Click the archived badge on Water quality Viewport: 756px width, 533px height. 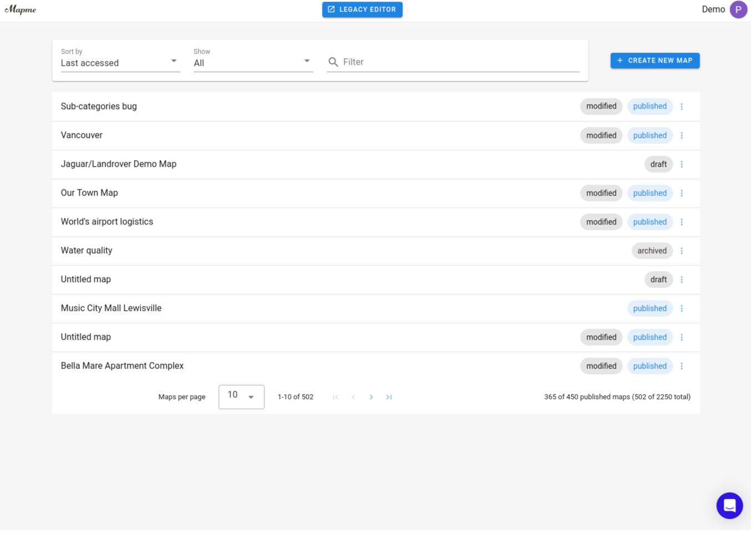click(x=652, y=251)
